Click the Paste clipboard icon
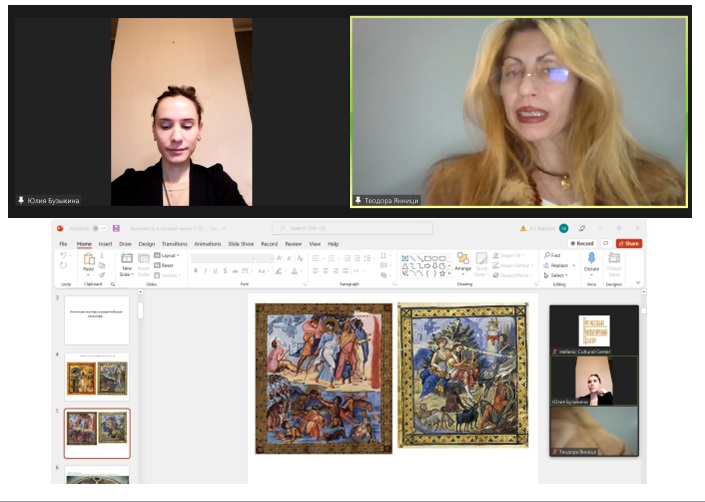Image resolution: width=705 pixels, height=502 pixels. pos(89,258)
